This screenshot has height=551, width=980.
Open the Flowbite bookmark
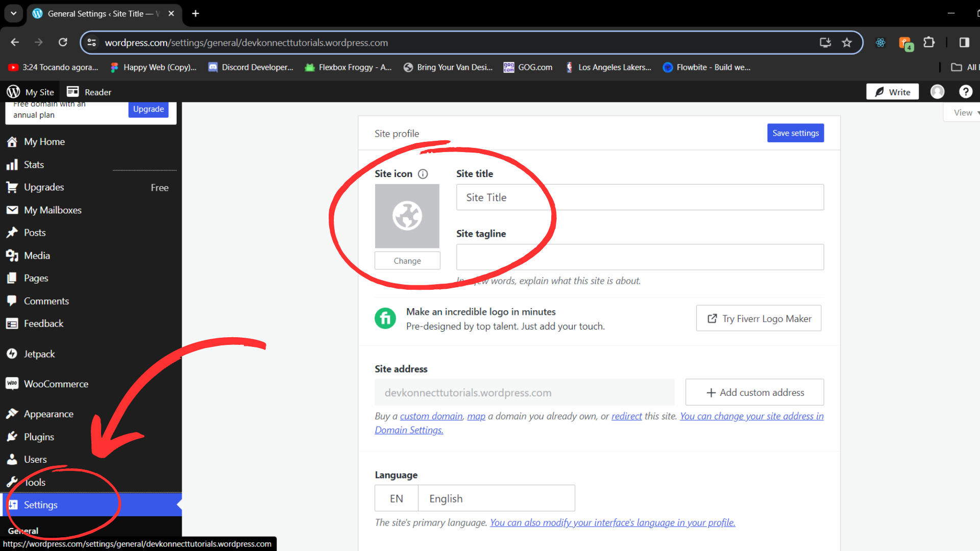pos(706,67)
